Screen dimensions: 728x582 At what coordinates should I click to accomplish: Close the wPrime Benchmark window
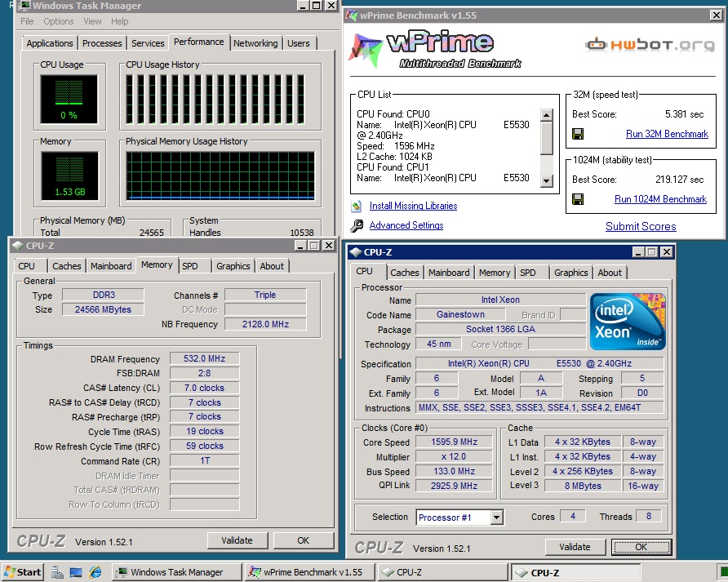coord(716,16)
